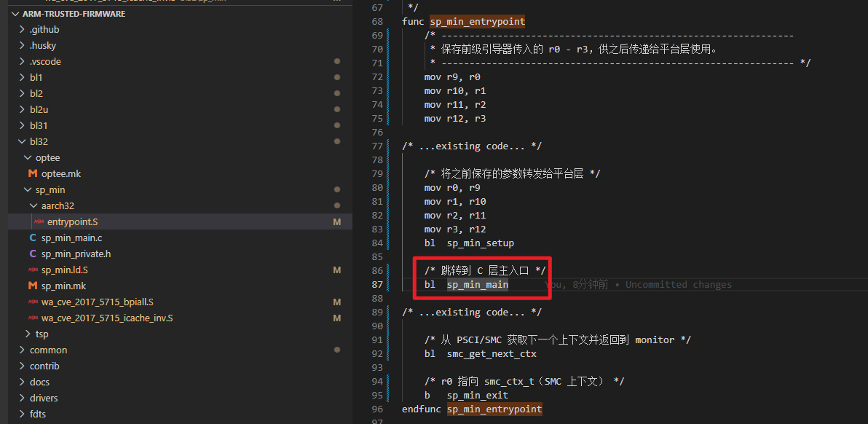Image resolution: width=868 pixels, height=424 pixels.
Task: Open wa_cve_2017_5715_icache_inv.S file
Action: 107,318
